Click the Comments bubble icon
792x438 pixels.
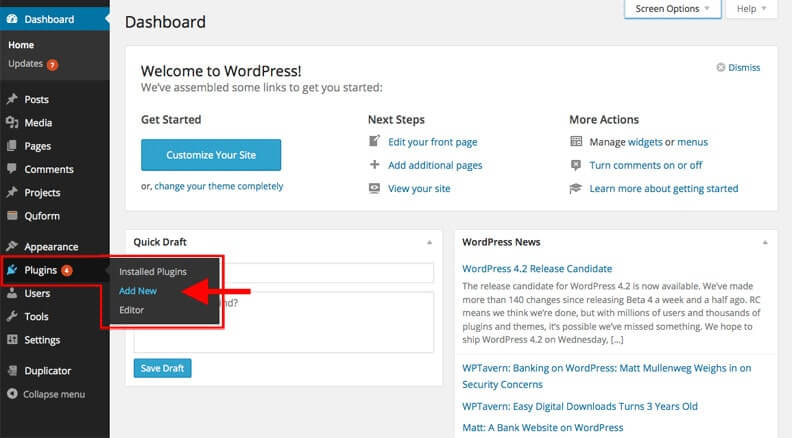point(12,169)
